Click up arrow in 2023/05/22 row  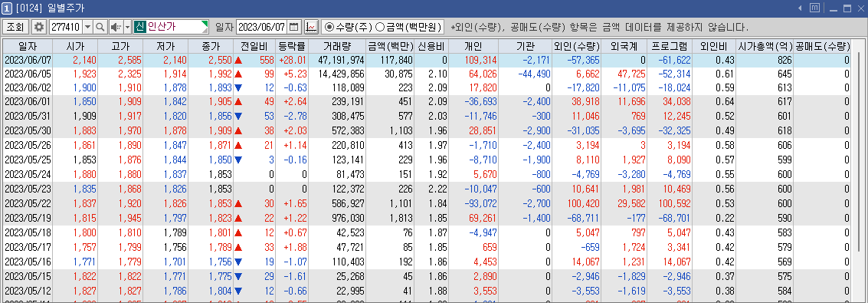pyautogui.click(x=238, y=203)
